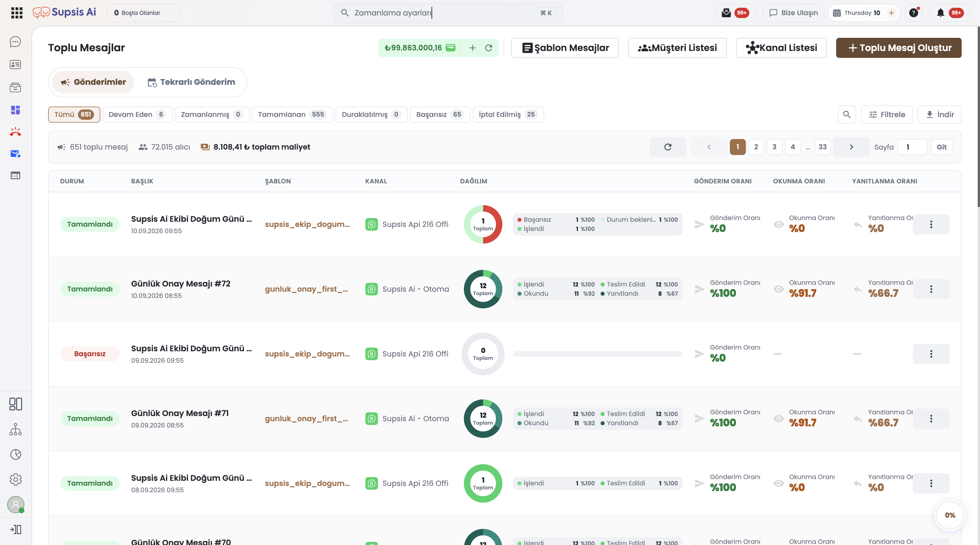Open Müşteri Listesi
Viewport: 980px width, 545px height.
pos(677,48)
